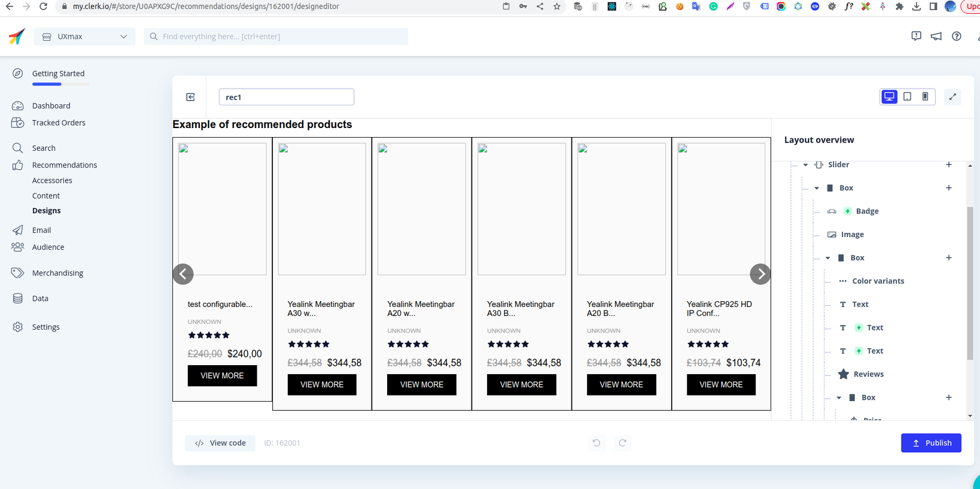The height and width of the screenshot is (489, 980).
Task: Click star rating of test configurable product
Action: [x=209, y=336]
